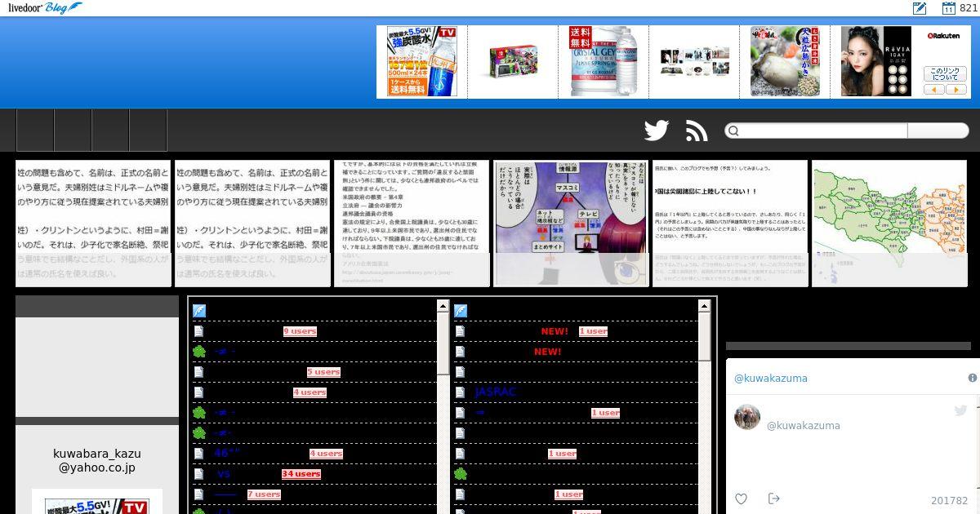This screenshot has width=980, height=514.
Task: Open the kuwakazuma avatar picture
Action: (747, 417)
